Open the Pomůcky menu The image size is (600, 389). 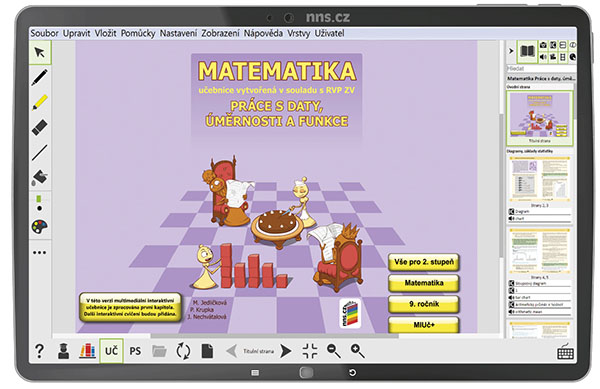click(138, 33)
